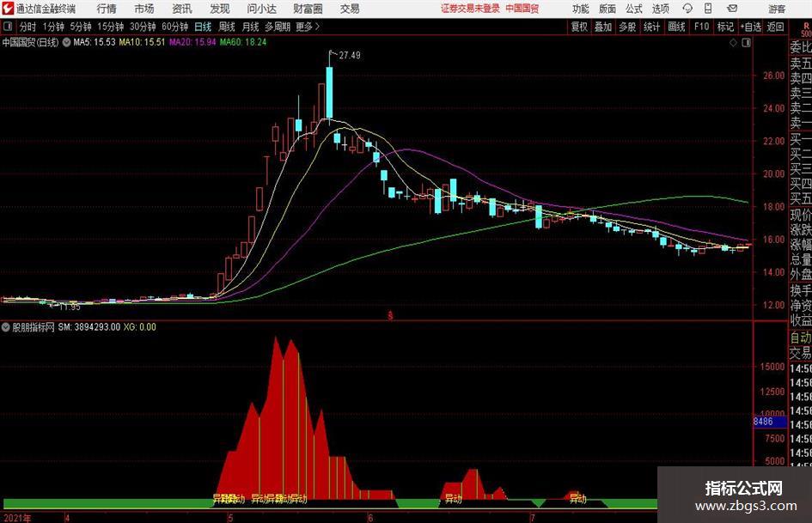Click the 标记 mark toolbar button
812x523 pixels.
(x=725, y=27)
